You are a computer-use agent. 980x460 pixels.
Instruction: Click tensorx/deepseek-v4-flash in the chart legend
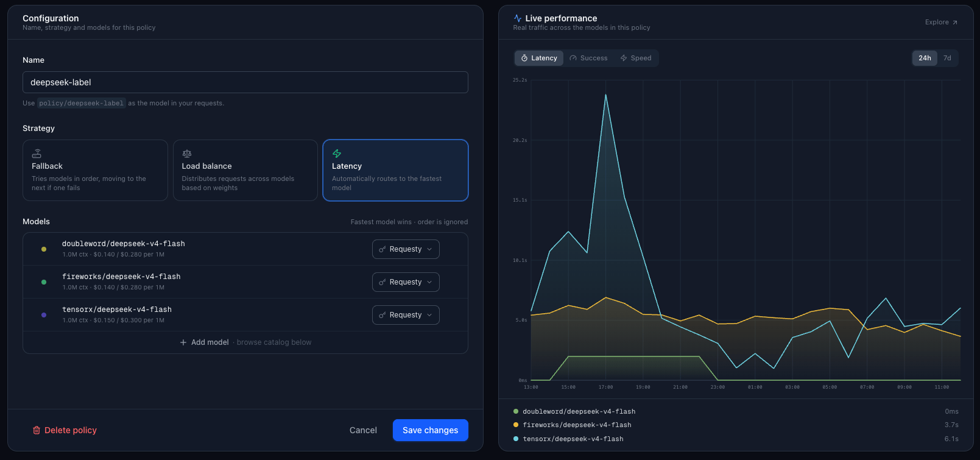(x=573, y=439)
